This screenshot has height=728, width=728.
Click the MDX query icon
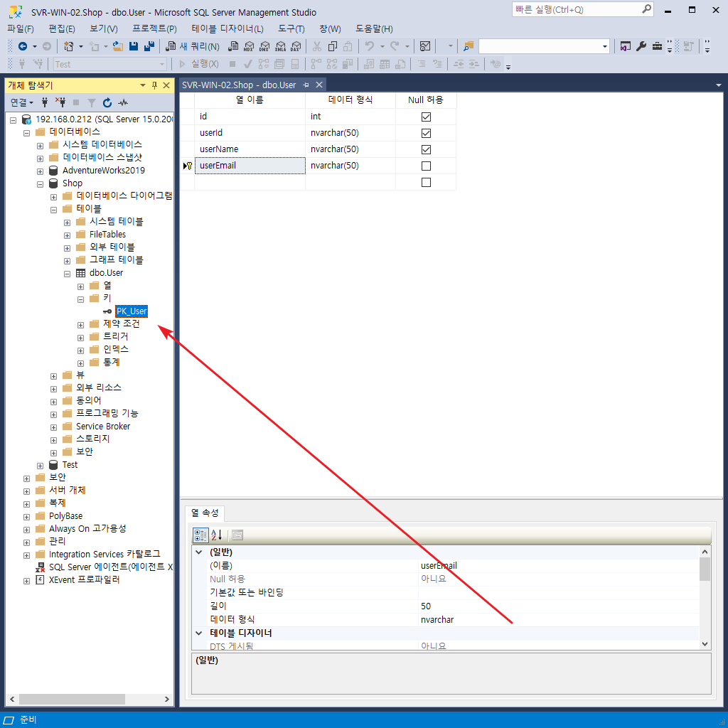pyautogui.click(x=249, y=46)
